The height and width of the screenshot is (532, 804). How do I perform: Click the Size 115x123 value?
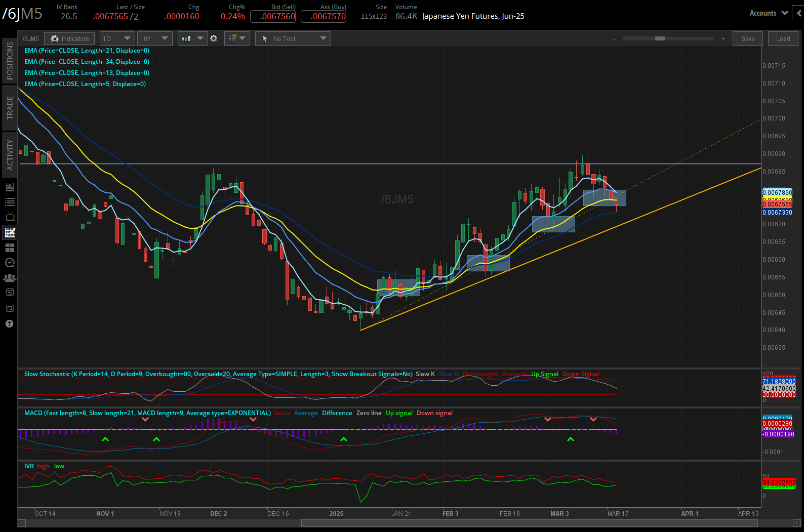point(374,16)
